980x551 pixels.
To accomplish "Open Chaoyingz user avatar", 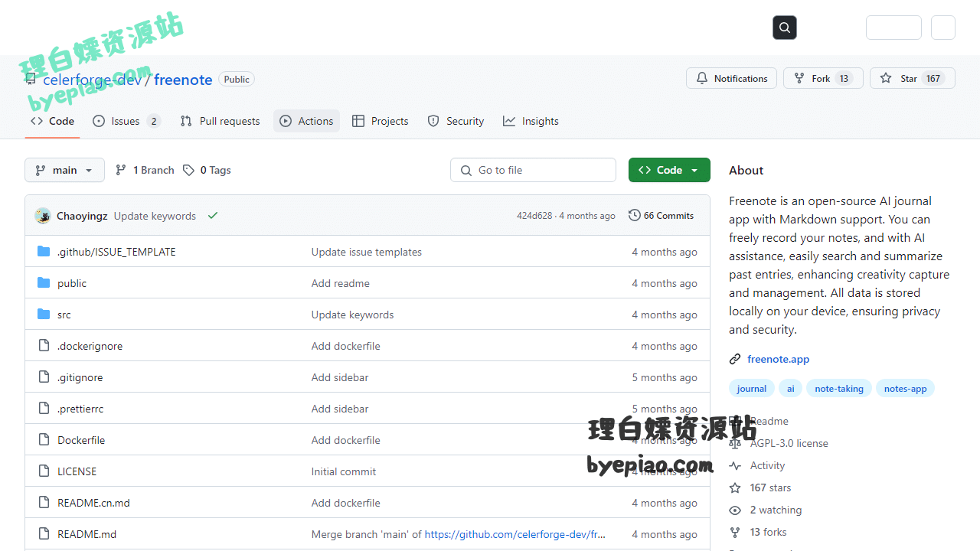I will tap(43, 216).
